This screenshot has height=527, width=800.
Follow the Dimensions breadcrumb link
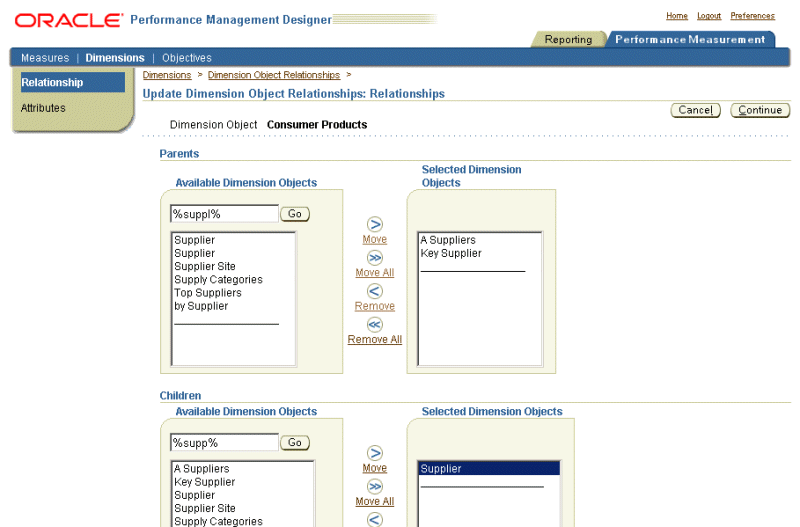click(167, 75)
